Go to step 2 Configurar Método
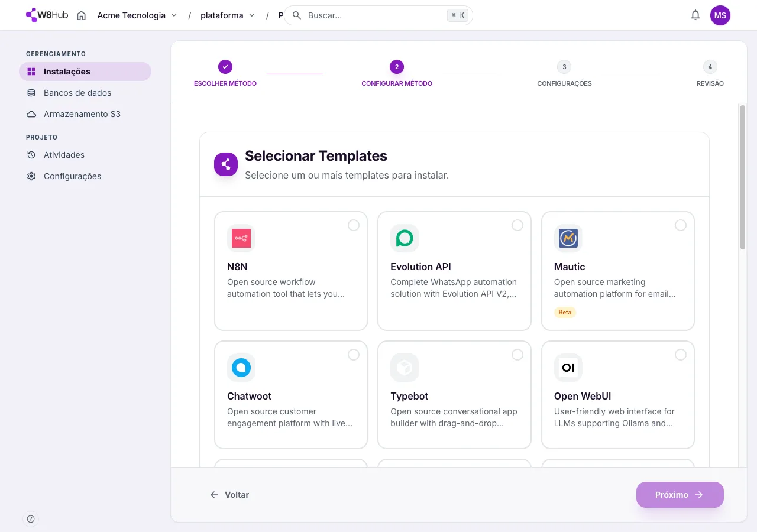Image resolution: width=757 pixels, height=532 pixels. pos(397,73)
